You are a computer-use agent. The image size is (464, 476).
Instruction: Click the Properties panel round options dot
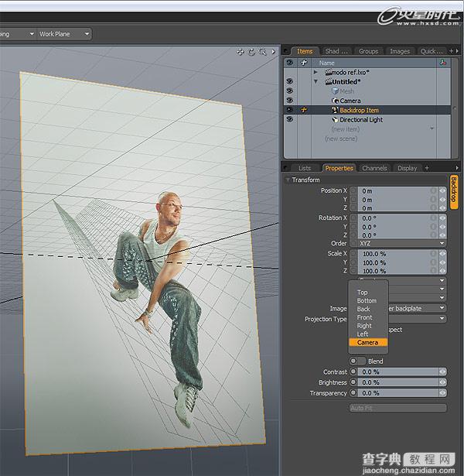click(285, 168)
